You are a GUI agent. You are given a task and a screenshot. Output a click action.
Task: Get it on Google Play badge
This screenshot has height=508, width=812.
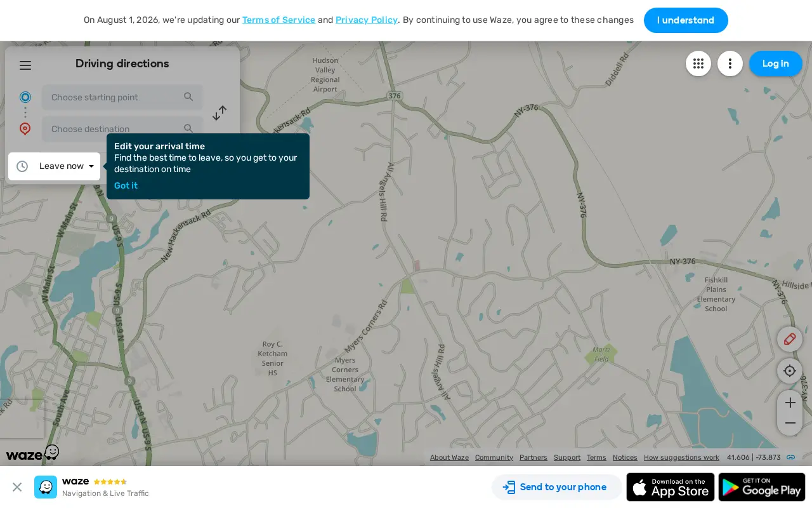pos(762,487)
